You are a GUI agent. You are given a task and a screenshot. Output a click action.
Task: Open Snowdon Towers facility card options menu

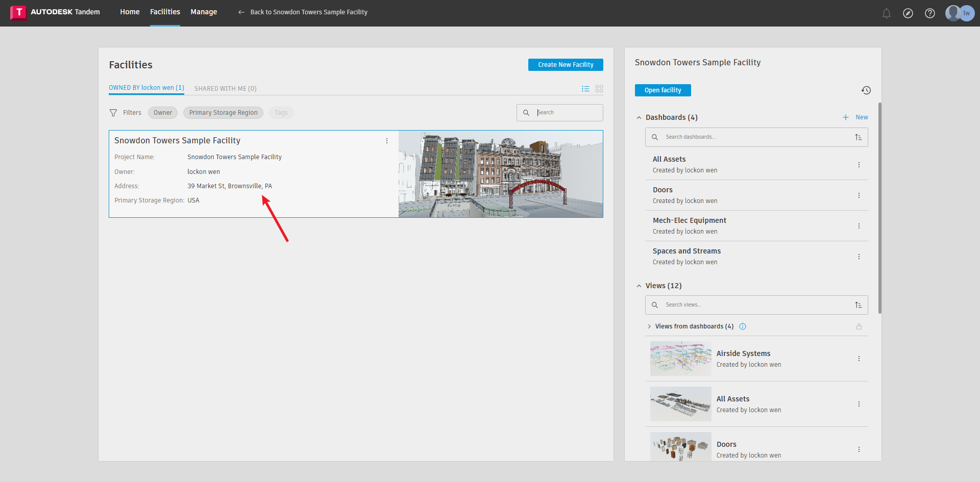[387, 141]
